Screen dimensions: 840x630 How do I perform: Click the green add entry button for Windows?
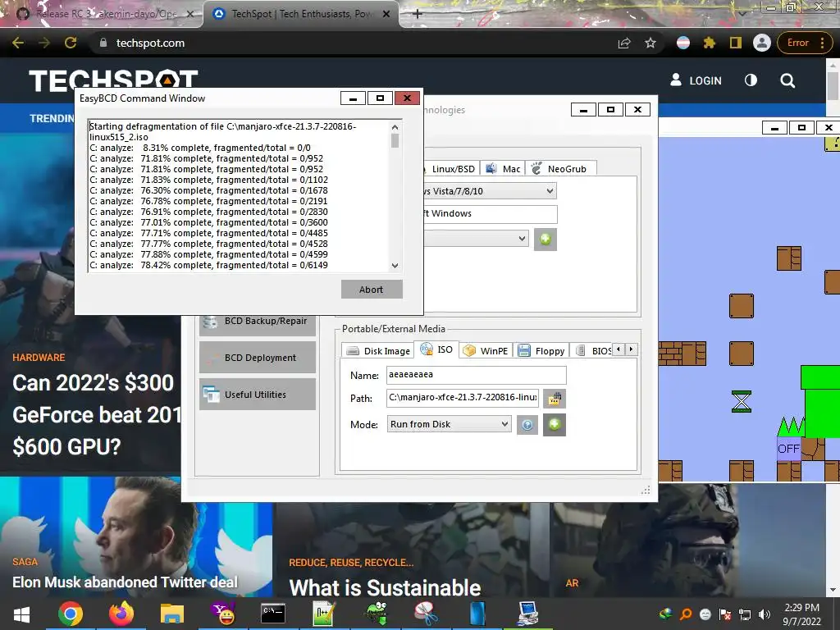coord(546,239)
